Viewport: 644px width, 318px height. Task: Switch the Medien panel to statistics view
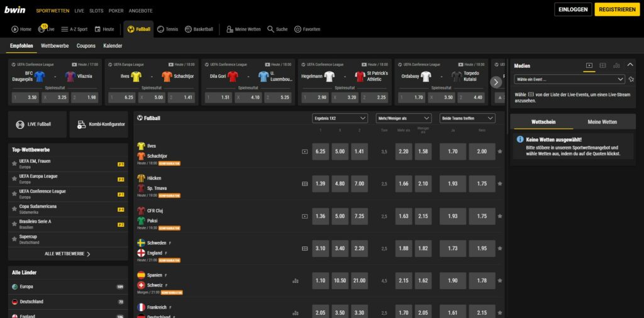click(616, 65)
